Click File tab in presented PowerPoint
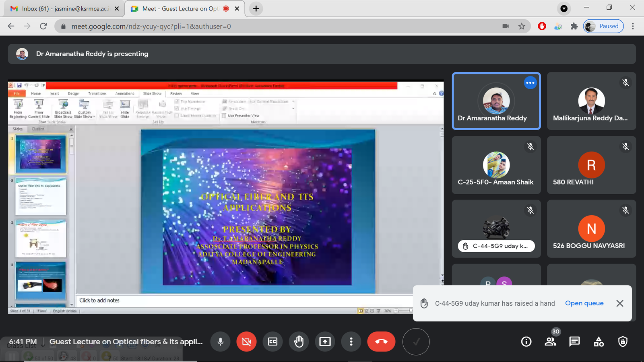The height and width of the screenshot is (362, 644). tap(17, 93)
